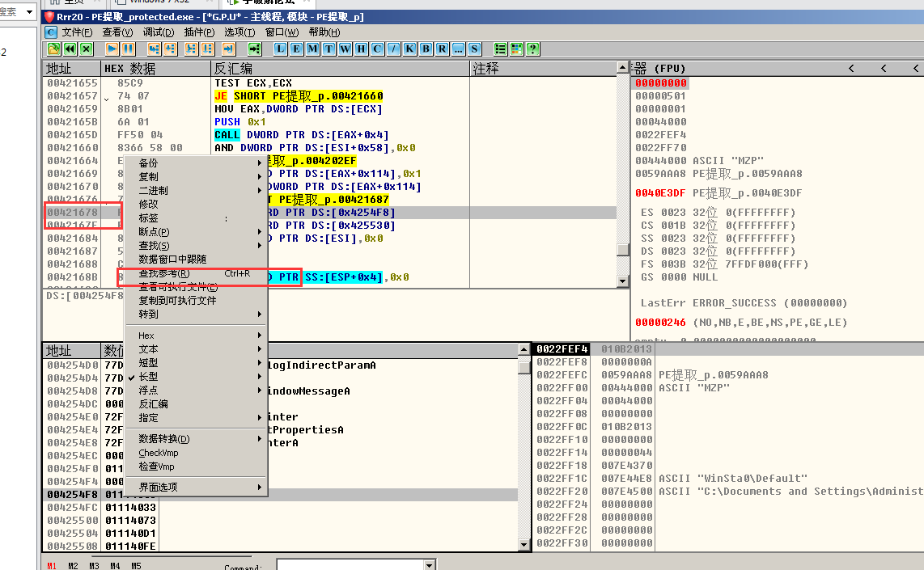Click the Go to address green icon
Image resolution: width=924 pixels, height=570 pixels.
click(255, 49)
